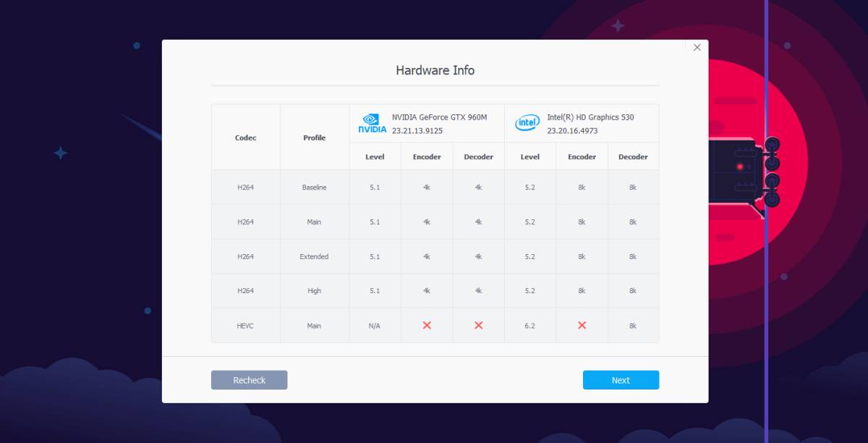Viewport: 868px width, 443px height.
Task: Select NVIDIA encoder 4k in Extended row
Action: pyautogui.click(x=427, y=256)
